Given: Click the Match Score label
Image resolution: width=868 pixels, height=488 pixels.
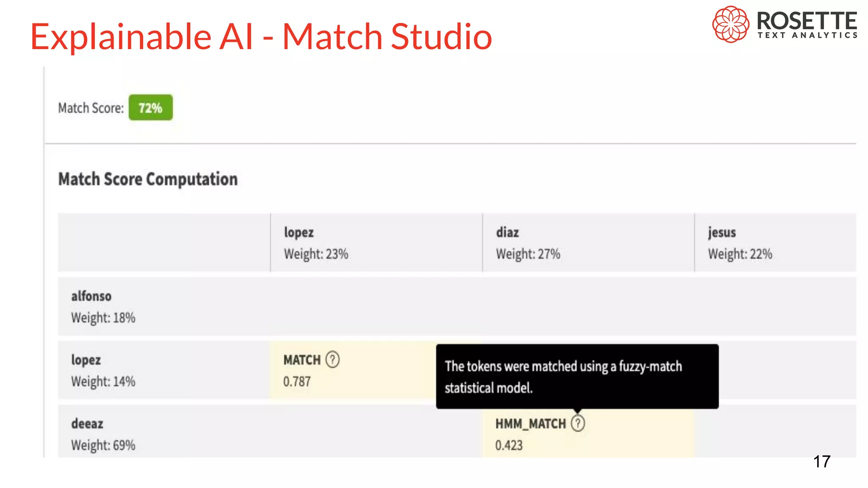Looking at the screenshot, I should 91,108.
